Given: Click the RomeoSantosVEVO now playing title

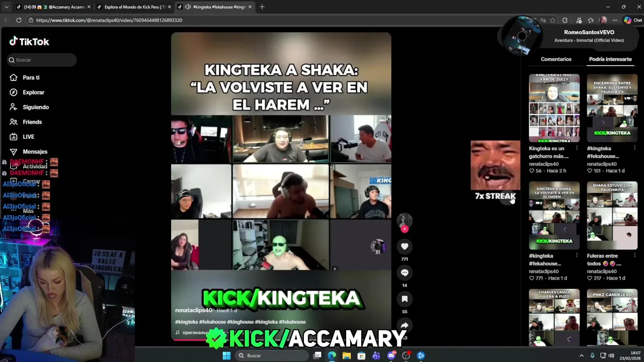Looking at the screenshot, I should click(x=589, y=32).
